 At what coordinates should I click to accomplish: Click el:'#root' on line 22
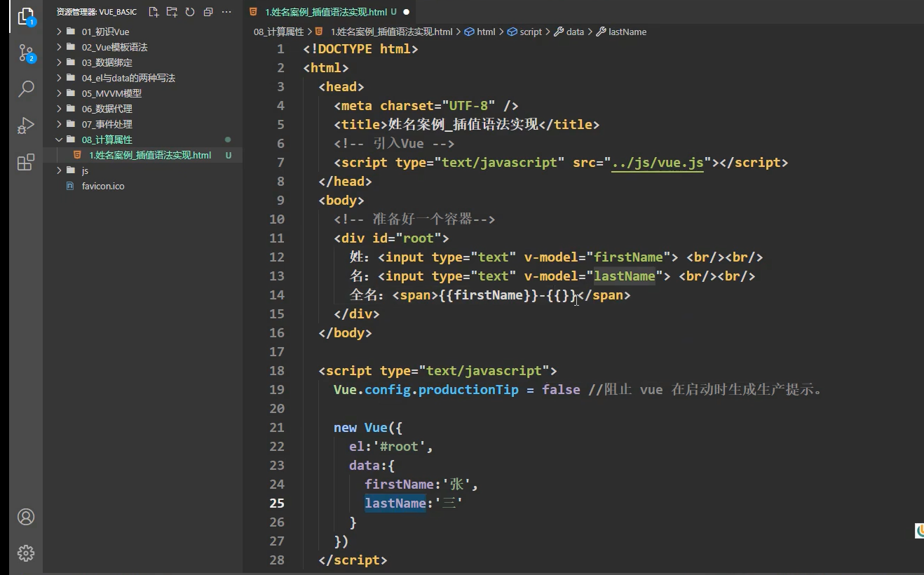(x=391, y=447)
